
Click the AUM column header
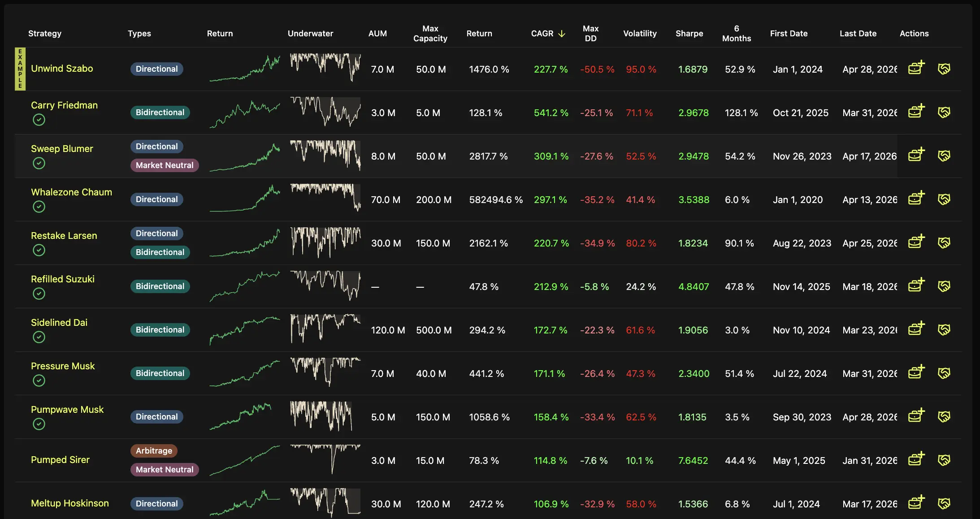[377, 34]
